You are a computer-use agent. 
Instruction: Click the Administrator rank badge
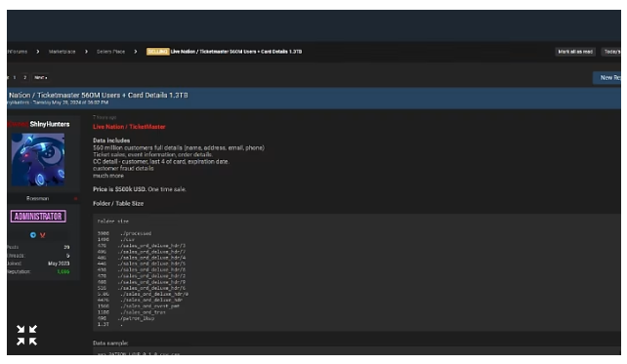(38, 217)
